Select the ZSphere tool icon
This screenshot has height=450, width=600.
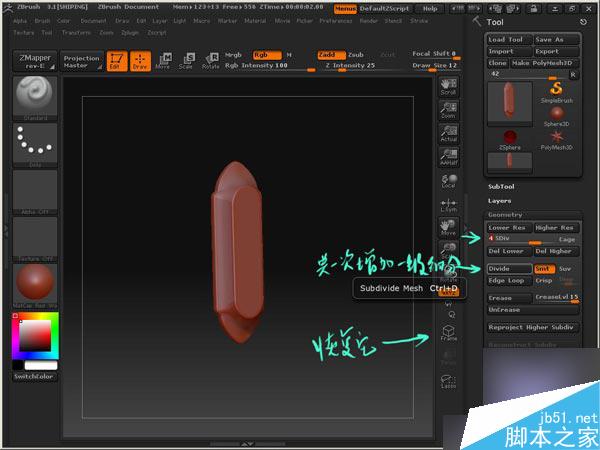(510, 140)
